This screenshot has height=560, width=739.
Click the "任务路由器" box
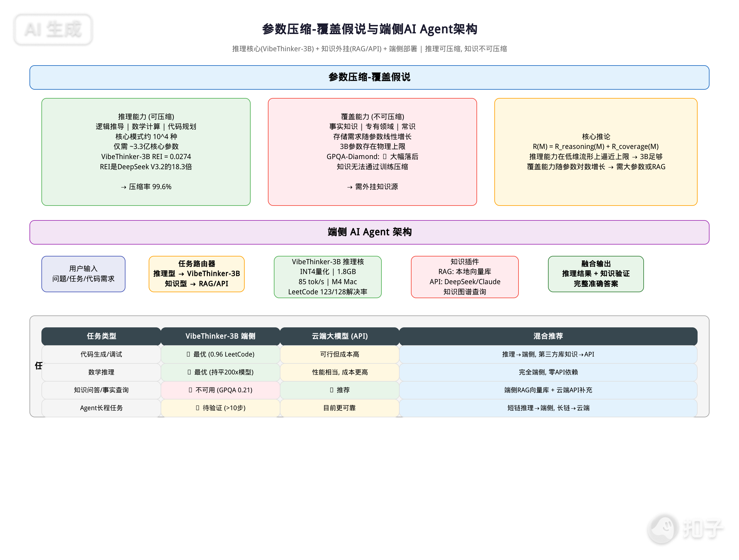(197, 274)
